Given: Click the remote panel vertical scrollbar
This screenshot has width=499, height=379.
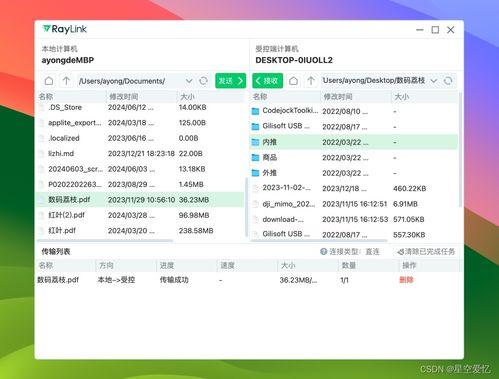Looking at the screenshot, I should point(460,150).
